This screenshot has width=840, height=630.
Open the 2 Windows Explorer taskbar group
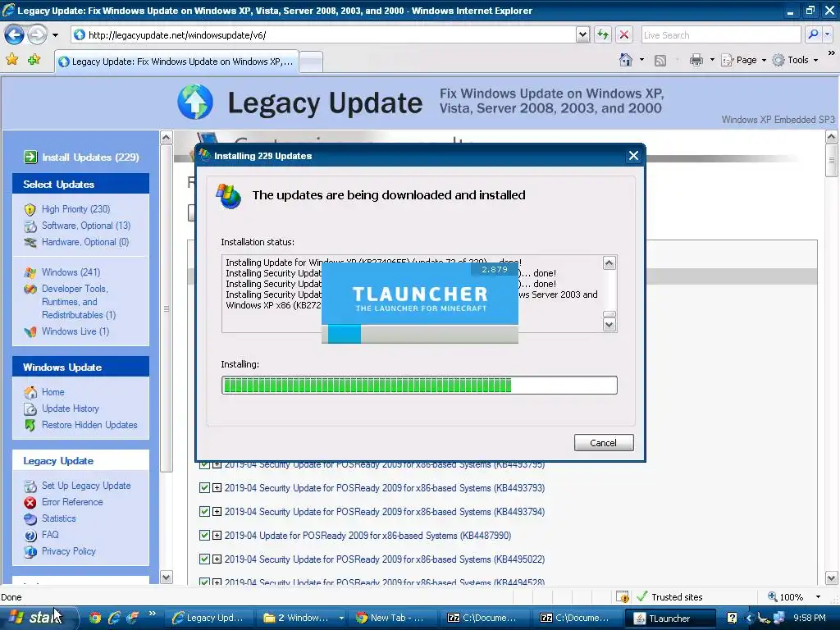[304, 619]
